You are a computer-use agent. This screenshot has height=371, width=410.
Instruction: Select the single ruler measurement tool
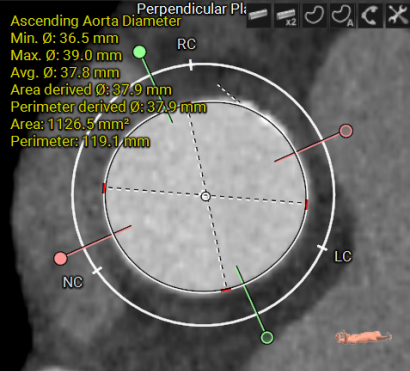(x=259, y=15)
